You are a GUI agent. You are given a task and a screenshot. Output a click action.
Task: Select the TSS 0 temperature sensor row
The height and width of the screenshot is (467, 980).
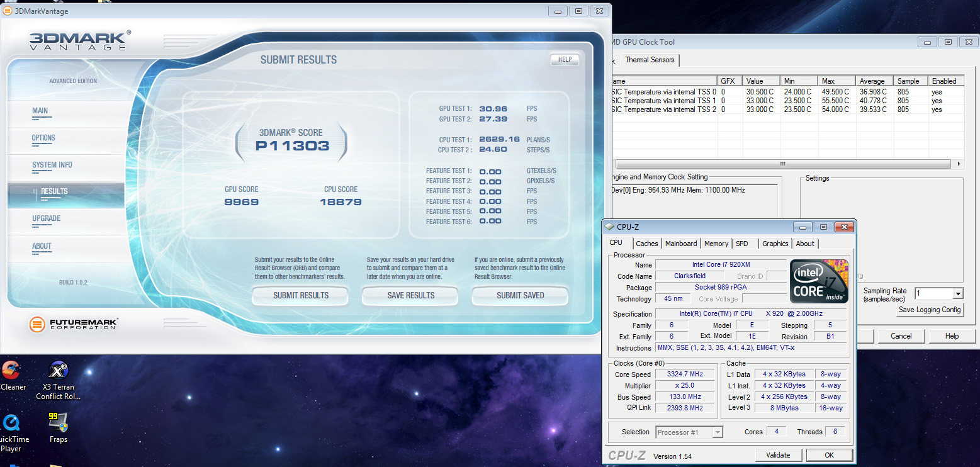787,92
